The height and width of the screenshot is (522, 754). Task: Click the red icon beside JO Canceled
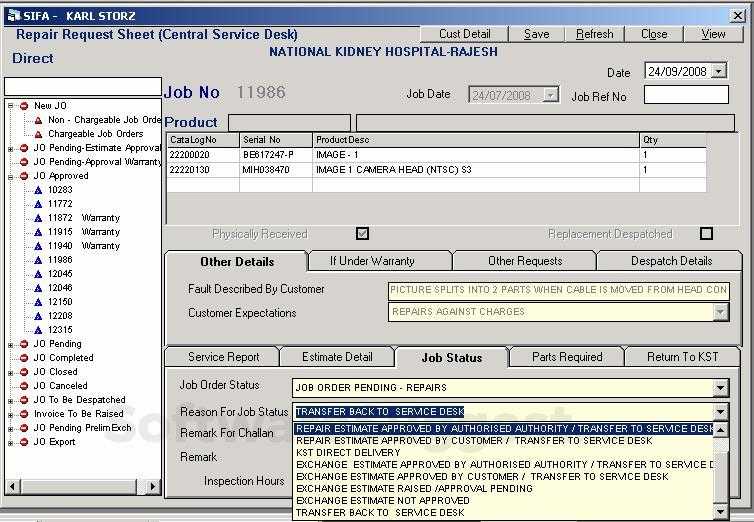tap(24, 386)
